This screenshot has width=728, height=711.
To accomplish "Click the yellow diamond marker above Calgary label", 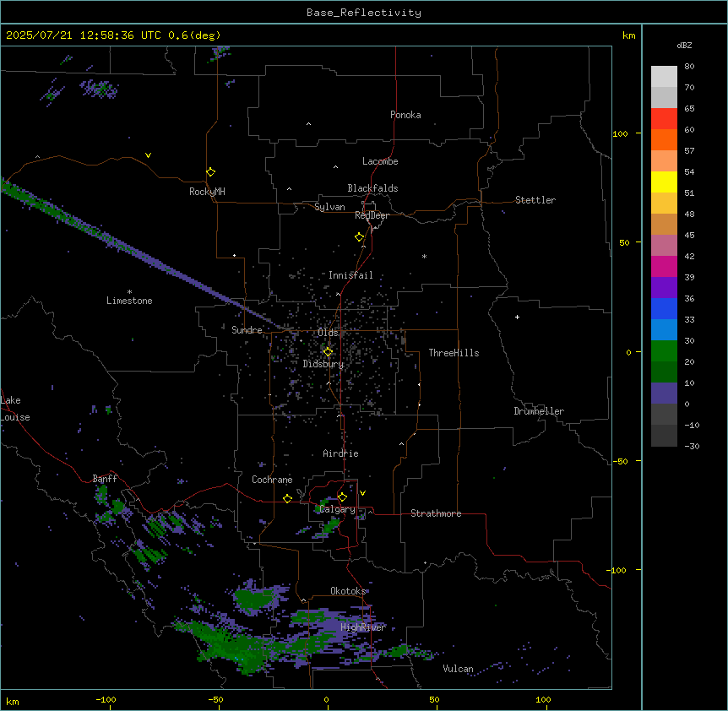I will (x=342, y=497).
